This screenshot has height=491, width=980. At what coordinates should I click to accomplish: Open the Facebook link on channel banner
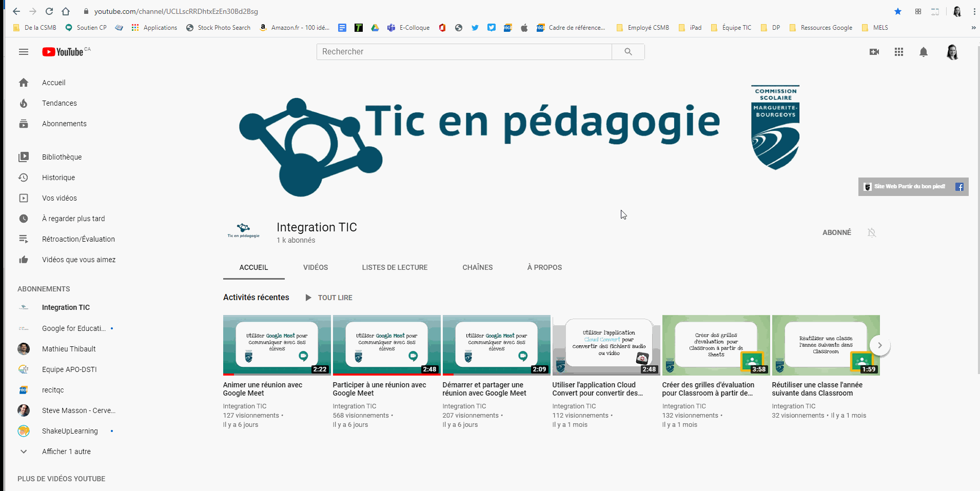[959, 187]
